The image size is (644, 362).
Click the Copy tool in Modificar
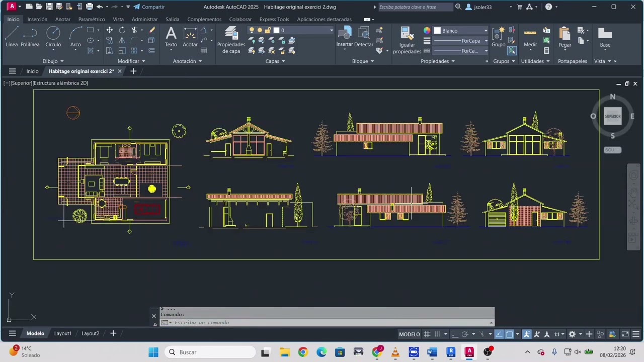pos(109,40)
